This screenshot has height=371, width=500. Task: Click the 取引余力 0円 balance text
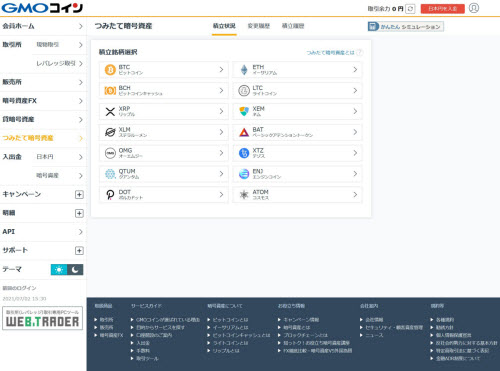(x=385, y=9)
